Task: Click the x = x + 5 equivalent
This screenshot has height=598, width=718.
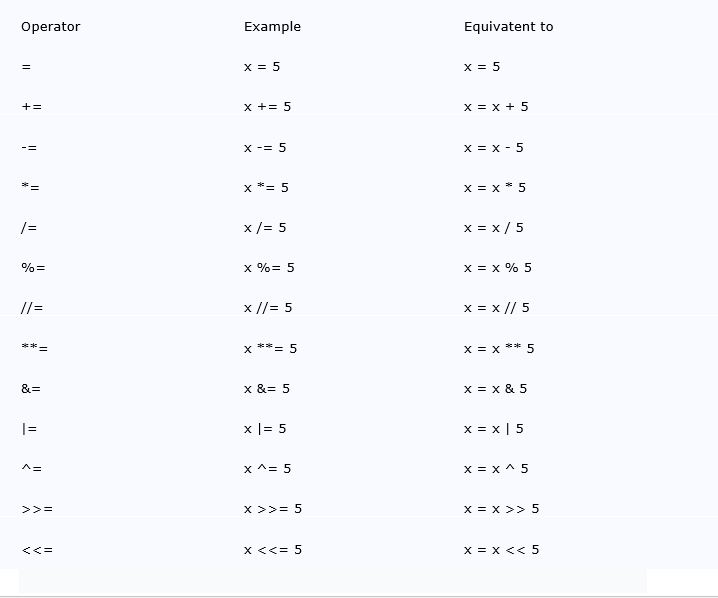Action: pyautogui.click(x=496, y=107)
